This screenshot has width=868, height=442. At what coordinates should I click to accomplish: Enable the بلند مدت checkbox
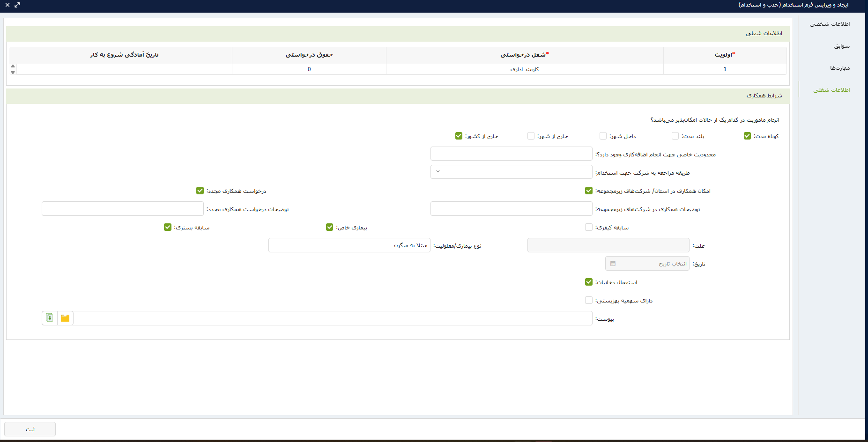[675, 136]
